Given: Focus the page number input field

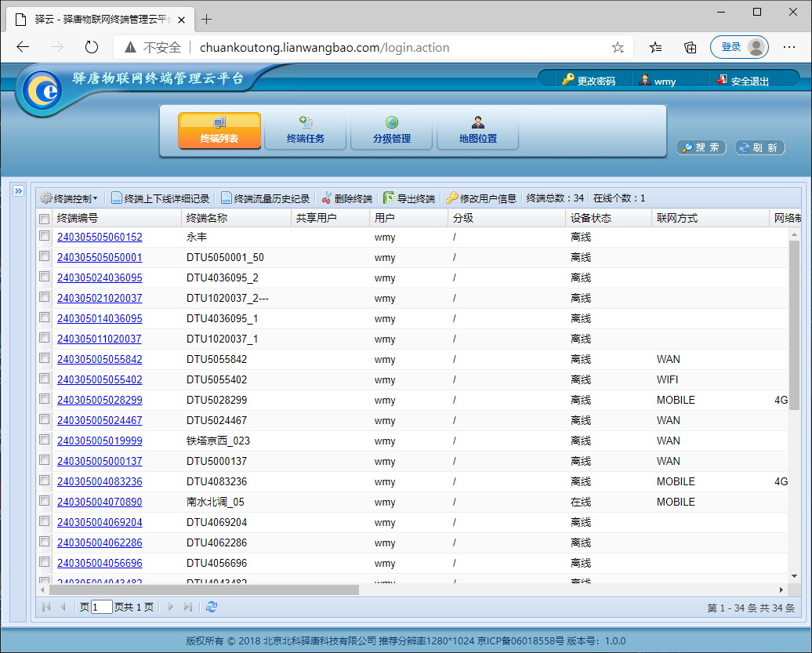Looking at the screenshot, I should 102,607.
